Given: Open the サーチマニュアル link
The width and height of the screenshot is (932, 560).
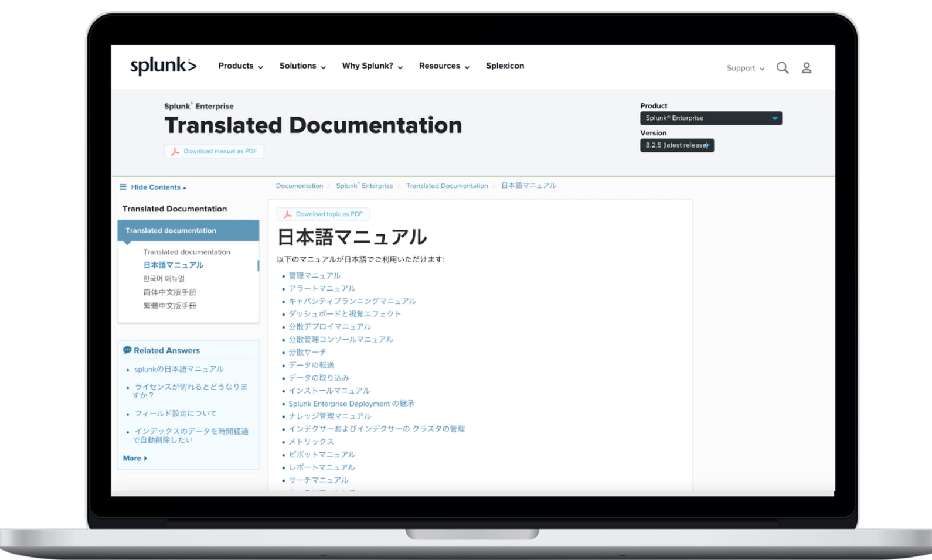Looking at the screenshot, I should click(x=318, y=480).
